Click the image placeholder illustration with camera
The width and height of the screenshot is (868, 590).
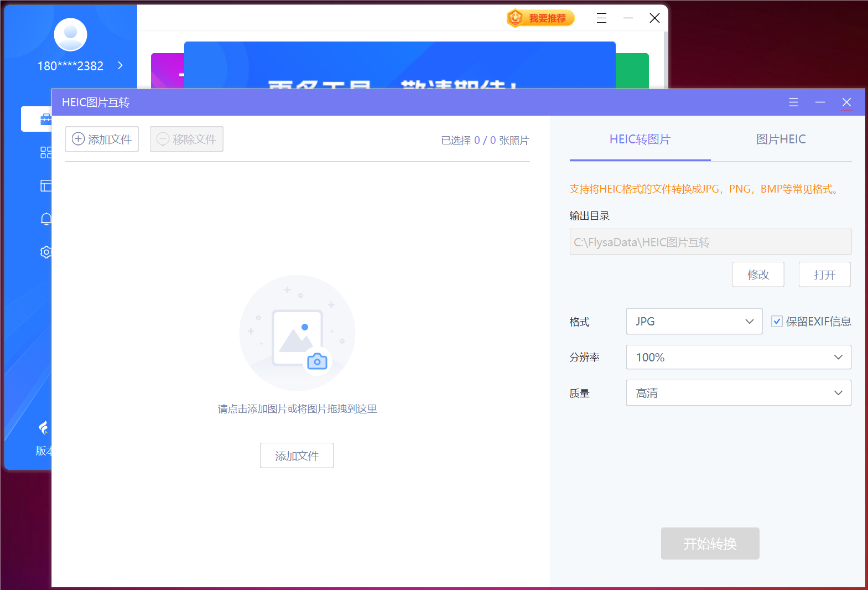click(x=297, y=333)
